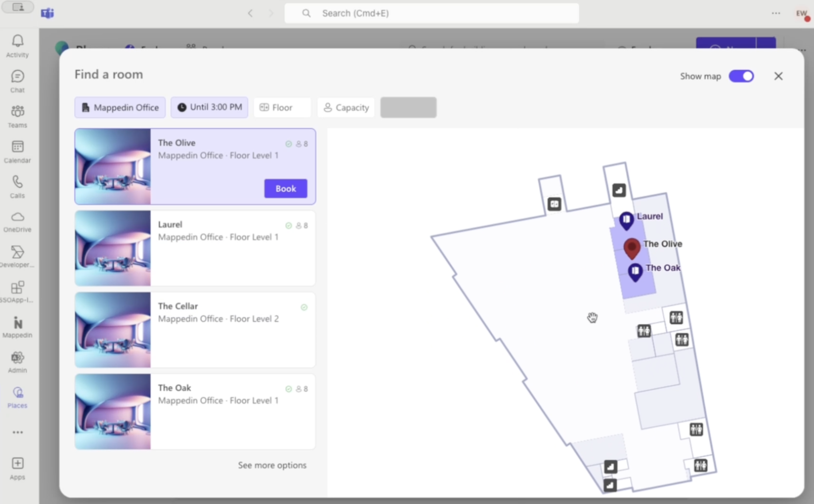Viewport: 814px width, 504px height.
Task: Click the Places icon in the sidebar
Action: pyautogui.click(x=18, y=392)
